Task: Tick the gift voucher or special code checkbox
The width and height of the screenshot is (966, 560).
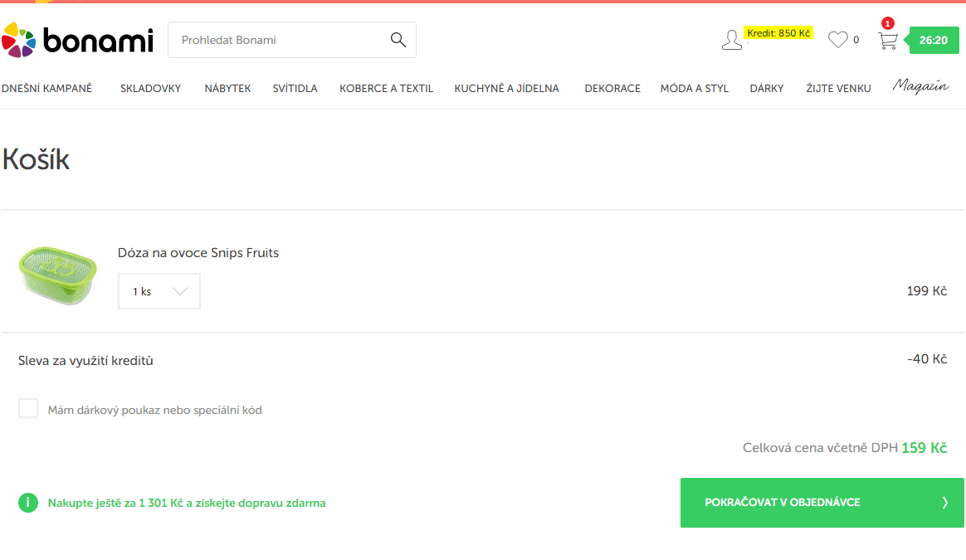Action: pyautogui.click(x=27, y=408)
